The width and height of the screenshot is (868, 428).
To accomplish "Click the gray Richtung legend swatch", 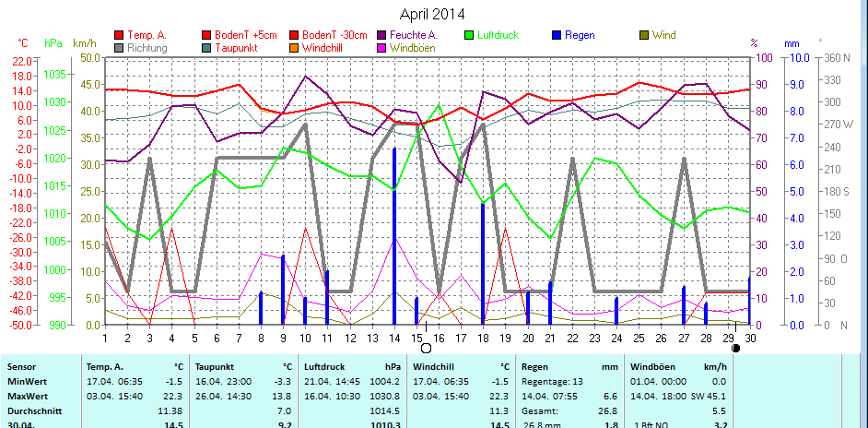I will tap(119, 48).
